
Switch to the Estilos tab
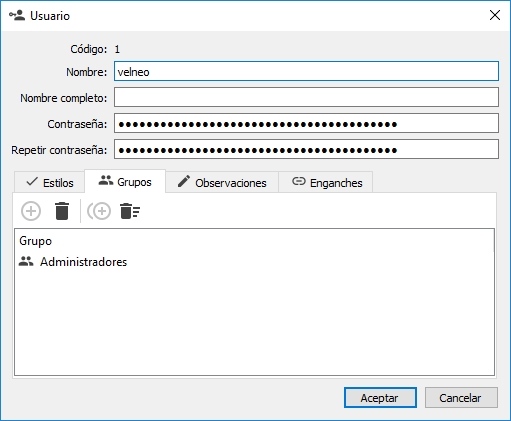pos(49,182)
